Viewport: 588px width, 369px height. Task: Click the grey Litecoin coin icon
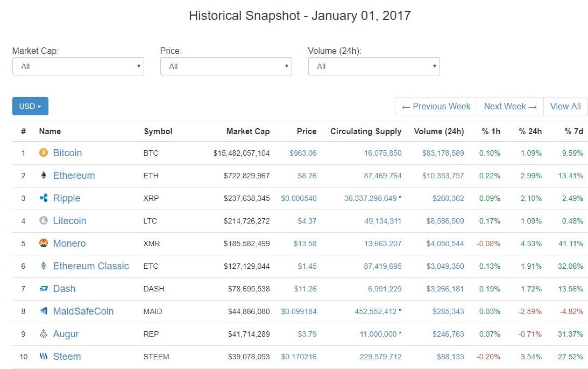tap(44, 220)
